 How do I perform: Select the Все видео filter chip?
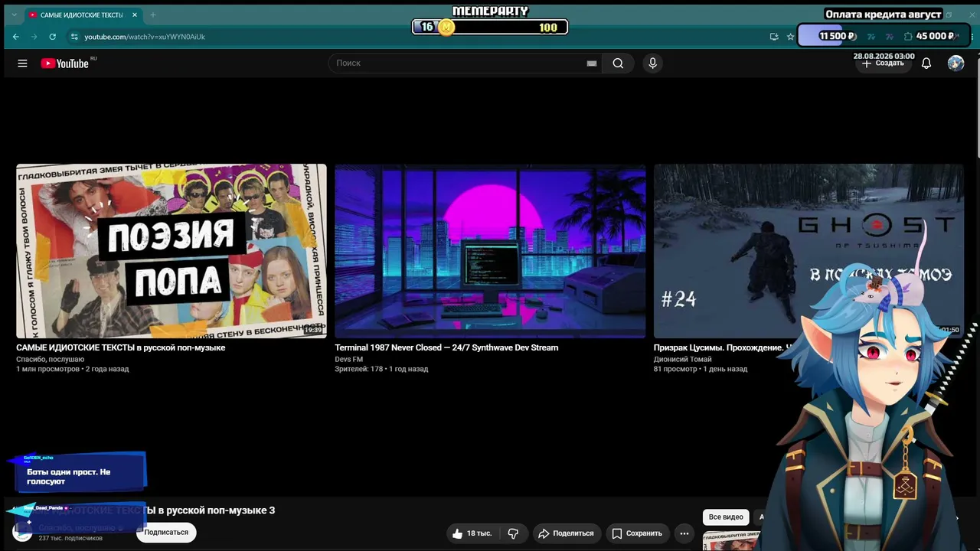[726, 517]
